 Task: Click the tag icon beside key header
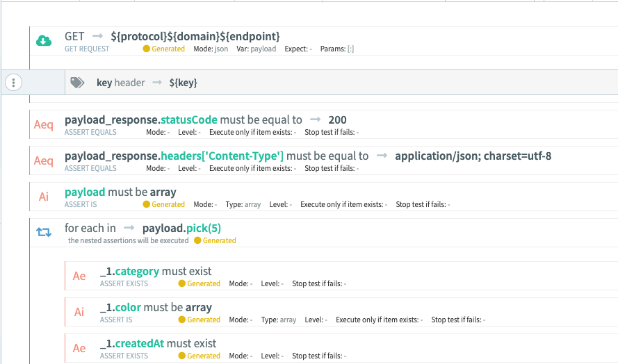78,83
